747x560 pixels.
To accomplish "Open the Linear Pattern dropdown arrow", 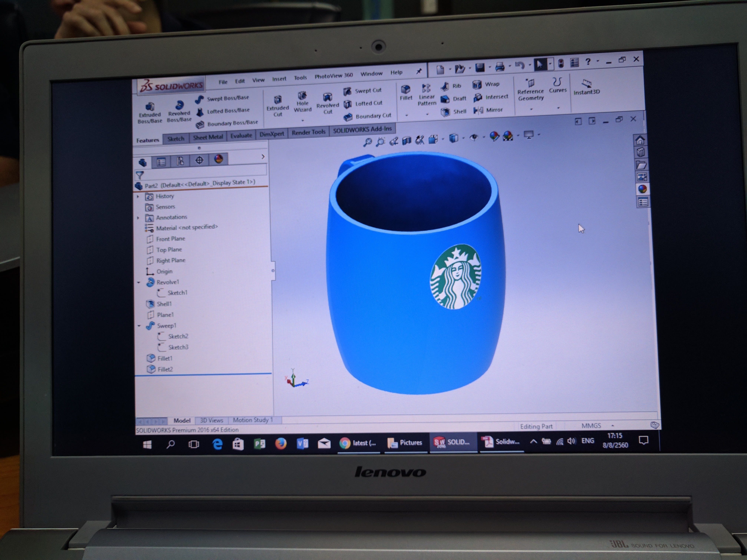I will coord(427,114).
